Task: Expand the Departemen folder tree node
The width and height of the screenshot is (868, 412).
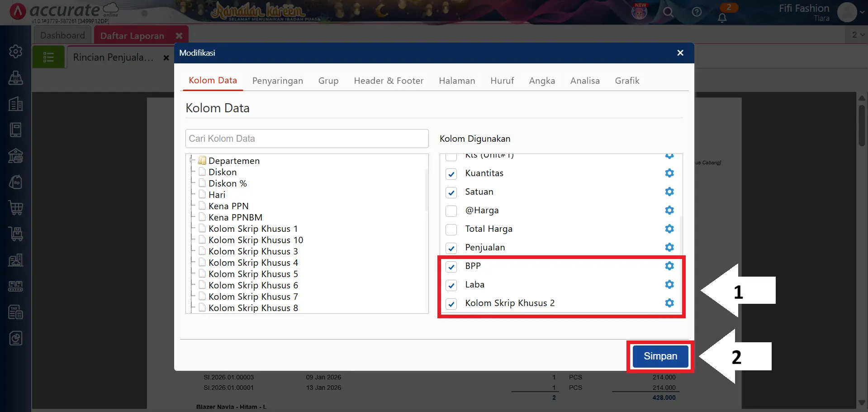Action: 192,160
